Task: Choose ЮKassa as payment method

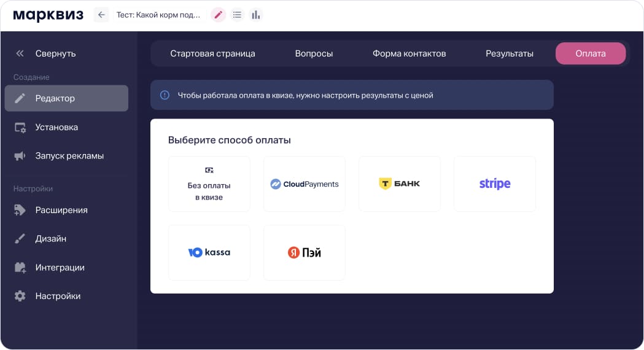Action: [209, 252]
